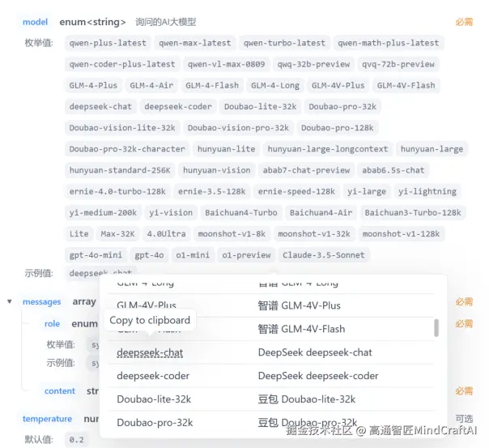Click the hunyuan-standard-256K enum tag

120,170
